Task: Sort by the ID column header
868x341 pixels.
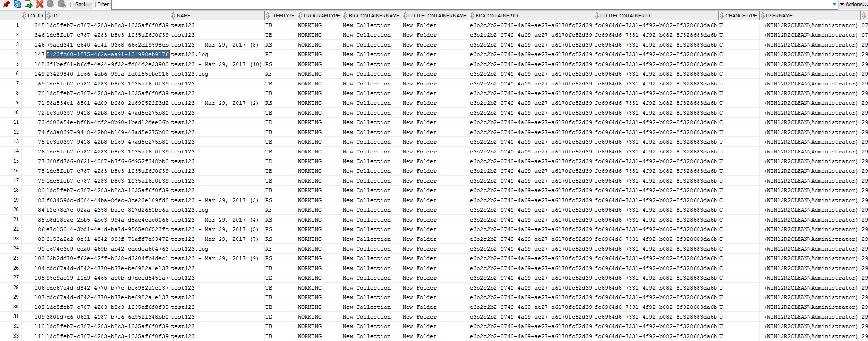Action: click(107, 16)
